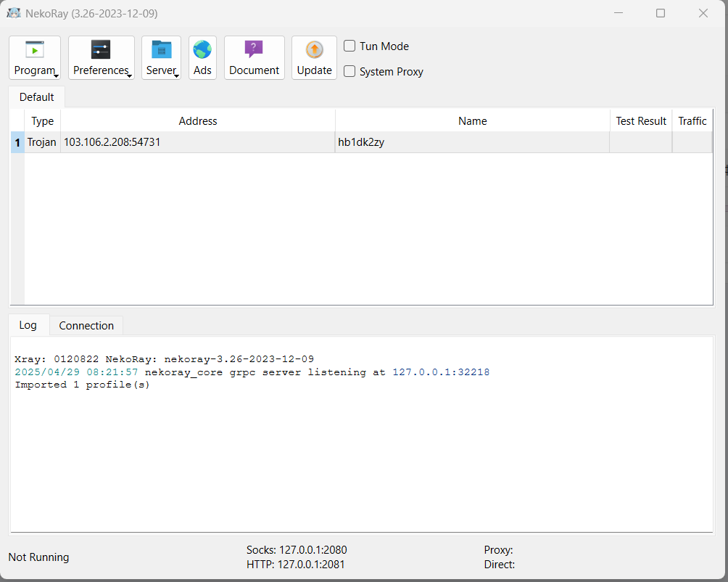Click the Ads globe icon

tap(202, 49)
